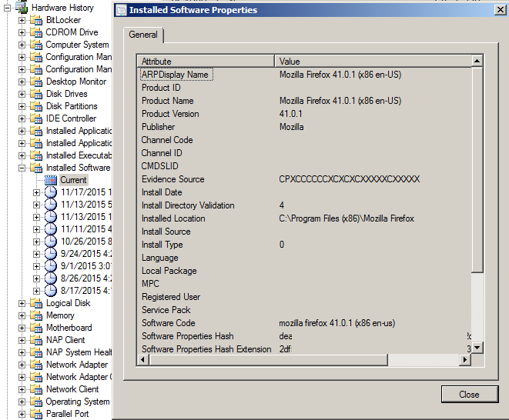509x420 pixels.
Task: Open the General tab
Action: (143, 35)
